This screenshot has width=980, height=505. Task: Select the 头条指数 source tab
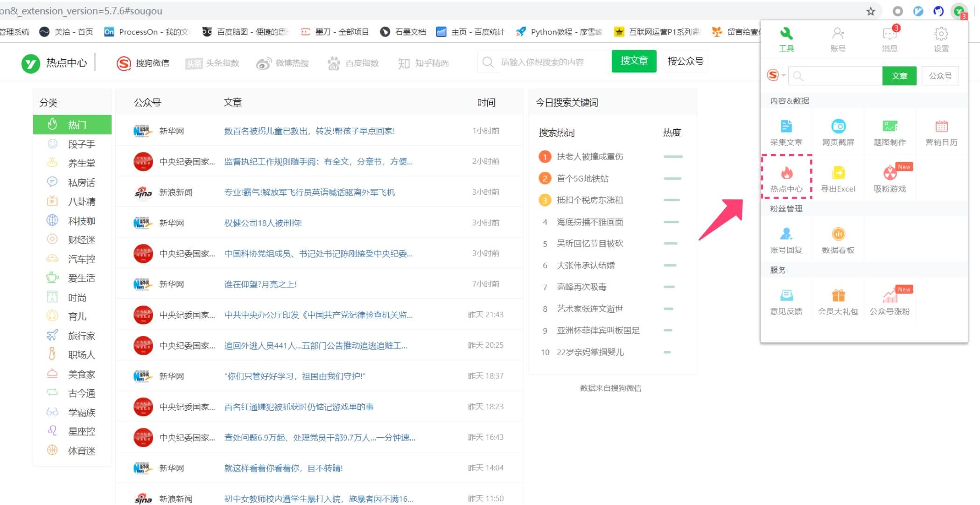point(212,63)
